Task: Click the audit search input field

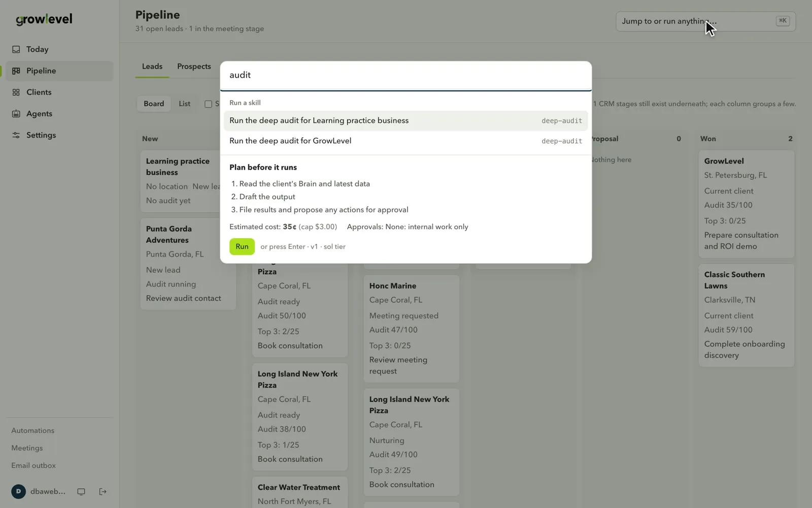Action: (x=405, y=75)
